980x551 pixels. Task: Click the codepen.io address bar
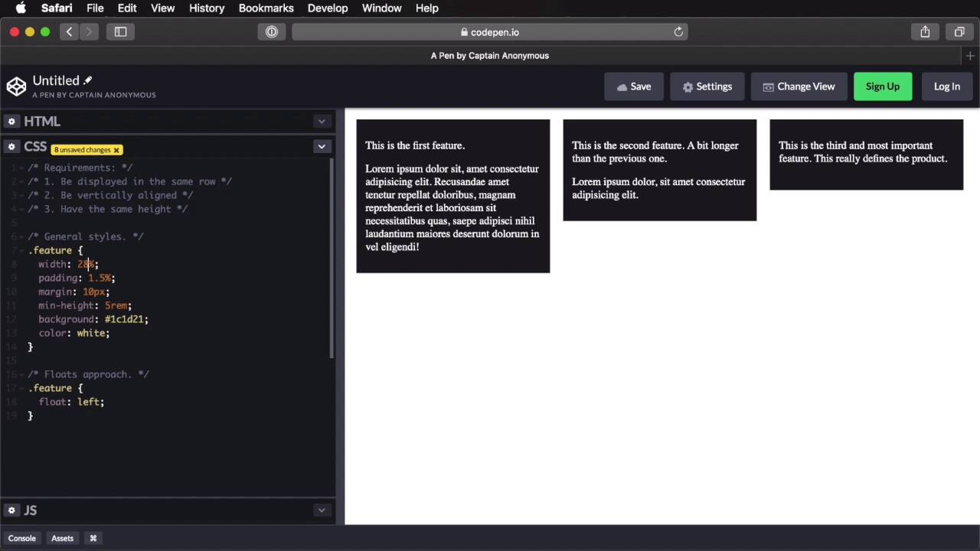point(490,31)
